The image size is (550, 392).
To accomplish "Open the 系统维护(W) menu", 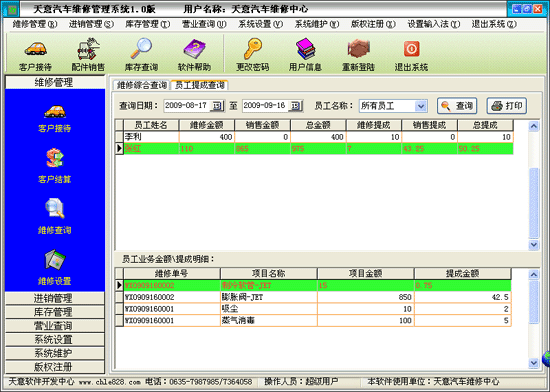I will coord(317,24).
